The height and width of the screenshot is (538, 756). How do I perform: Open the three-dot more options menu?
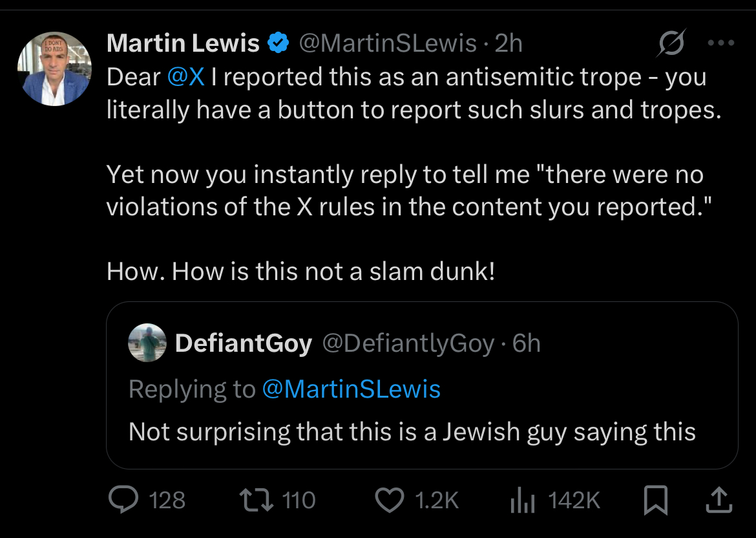tap(721, 43)
